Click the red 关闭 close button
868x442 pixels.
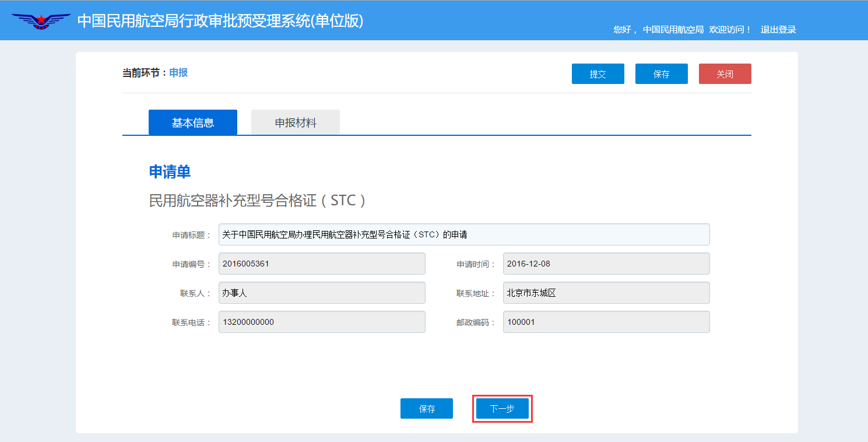[x=725, y=74]
